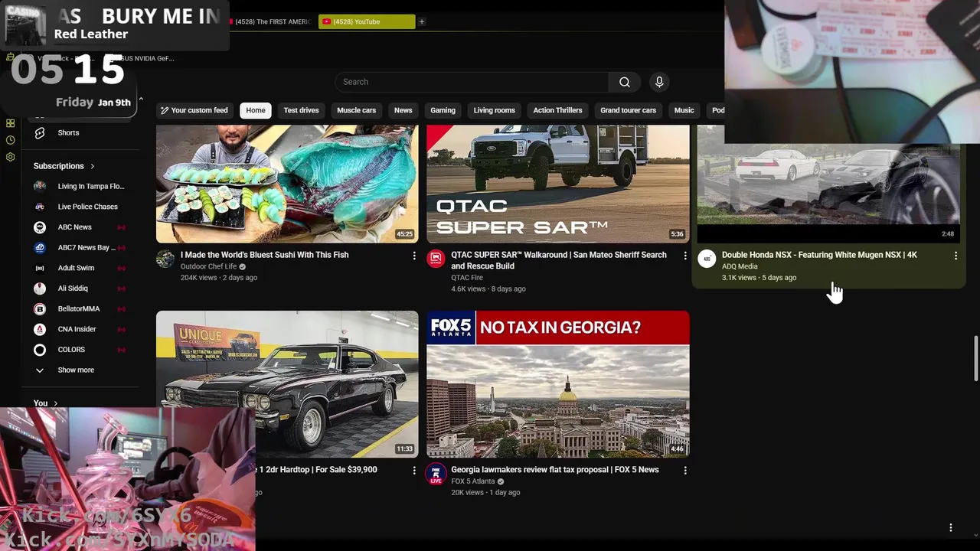Screen dimensions: 980x551
Task: Open options menu for Georgia lawmakers video
Action: [x=685, y=470]
